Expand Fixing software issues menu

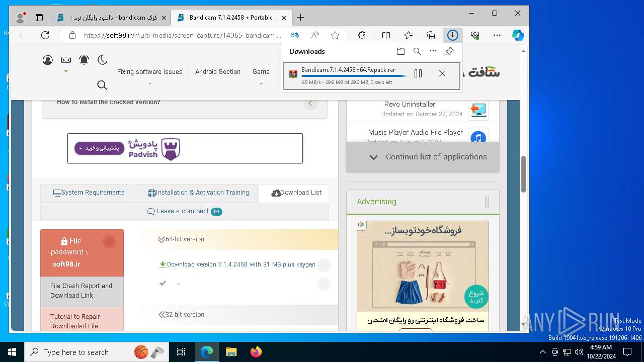coord(149,72)
